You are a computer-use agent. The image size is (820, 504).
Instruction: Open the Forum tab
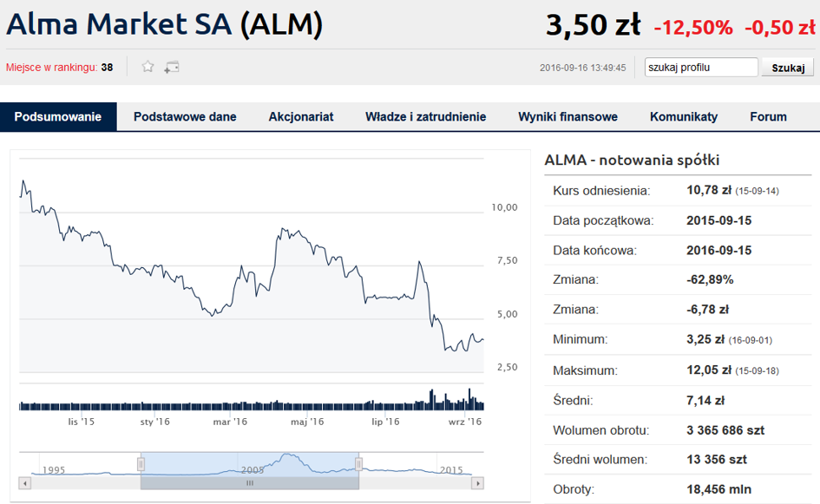click(x=768, y=117)
